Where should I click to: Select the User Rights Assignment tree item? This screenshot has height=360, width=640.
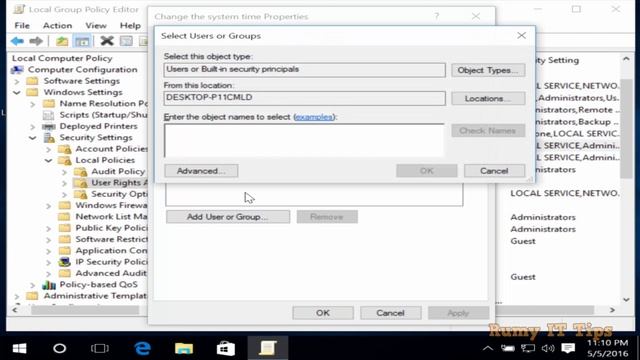(119, 183)
